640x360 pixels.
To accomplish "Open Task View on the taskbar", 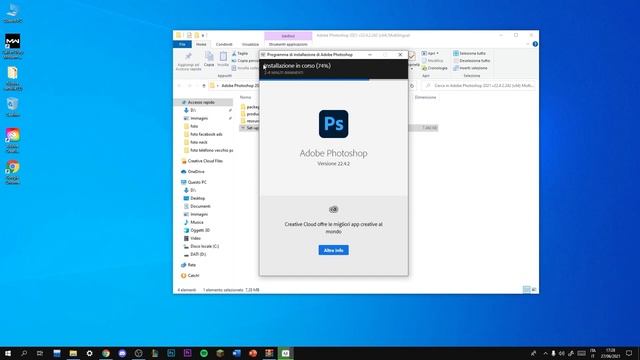I will tap(40, 353).
